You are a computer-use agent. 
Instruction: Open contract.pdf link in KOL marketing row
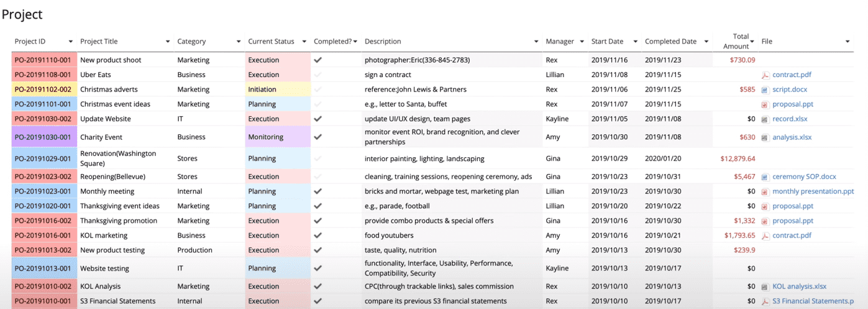(792, 236)
